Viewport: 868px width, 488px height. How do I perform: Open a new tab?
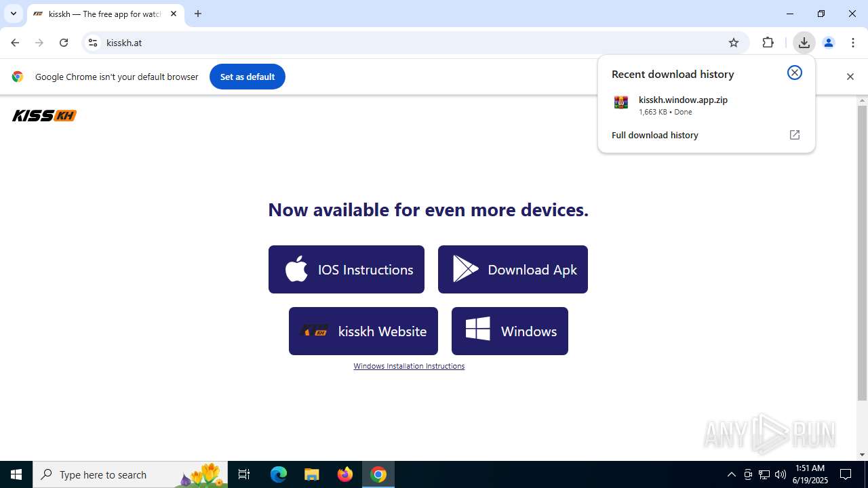click(x=198, y=14)
